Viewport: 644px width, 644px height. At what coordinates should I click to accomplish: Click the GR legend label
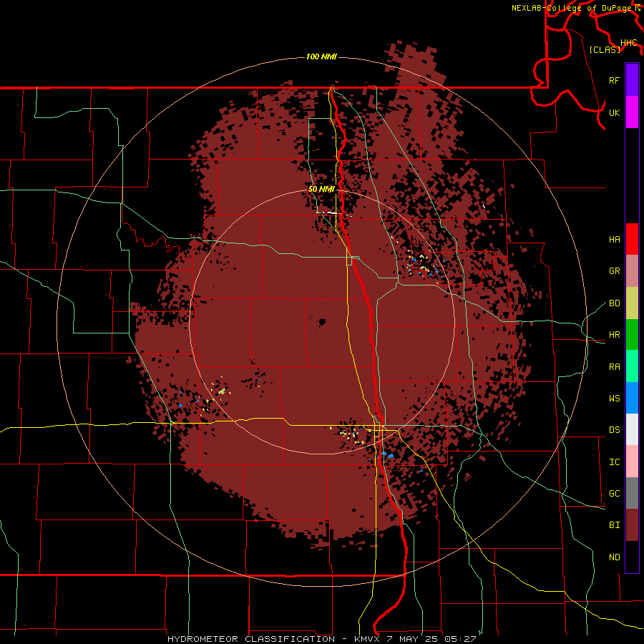[614, 271]
